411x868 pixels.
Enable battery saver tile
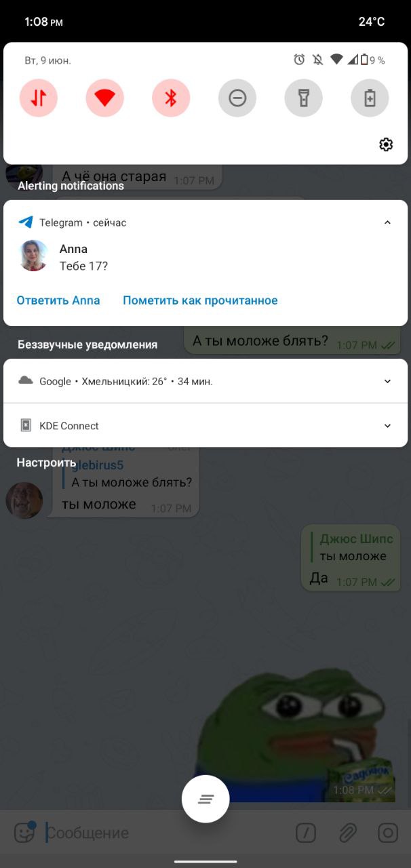coord(370,98)
